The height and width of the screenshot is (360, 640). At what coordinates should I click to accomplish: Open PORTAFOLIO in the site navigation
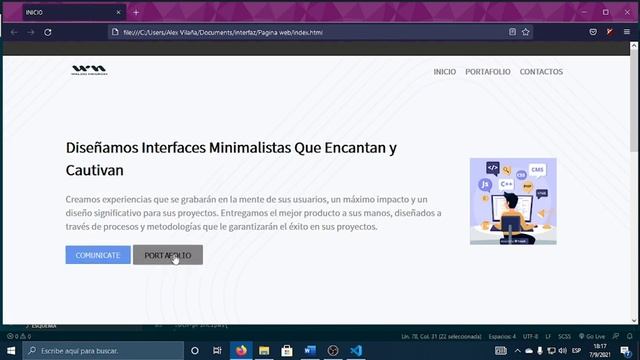[488, 72]
